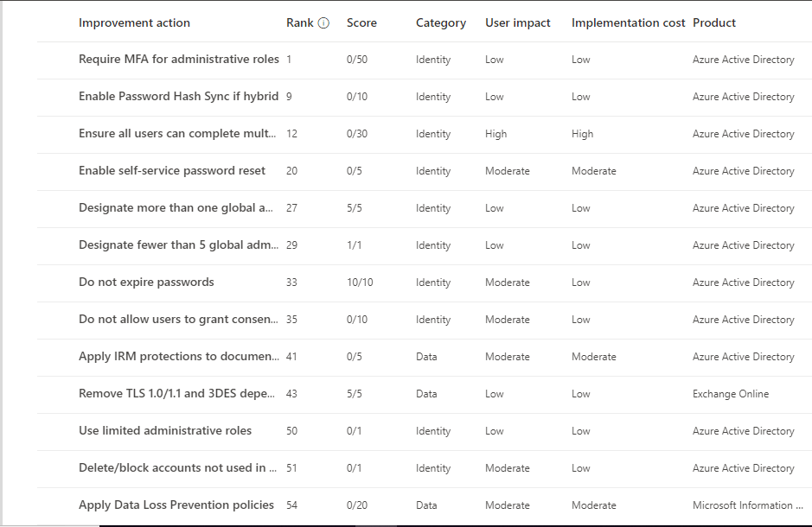Open Ensure all users can complete multi-factor
This screenshot has width=812, height=527.
click(177, 133)
